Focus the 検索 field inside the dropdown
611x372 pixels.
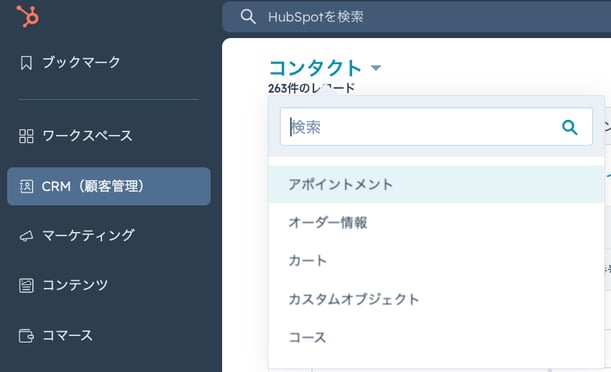(436, 127)
